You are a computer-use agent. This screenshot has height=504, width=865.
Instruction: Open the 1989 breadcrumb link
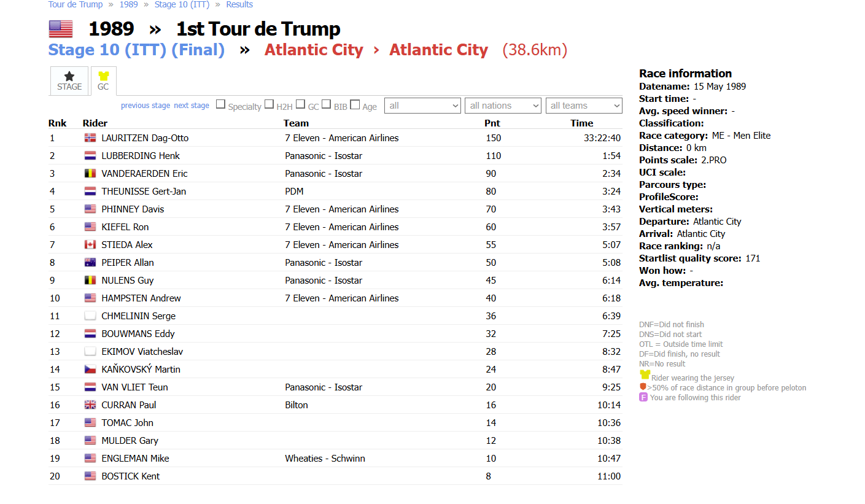pyautogui.click(x=128, y=4)
